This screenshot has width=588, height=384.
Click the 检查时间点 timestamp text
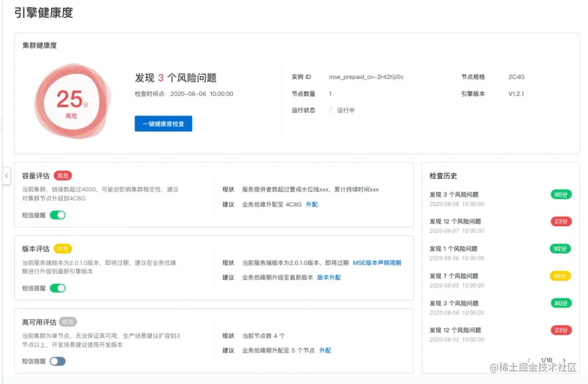pyautogui.click(x=184, y=94)
